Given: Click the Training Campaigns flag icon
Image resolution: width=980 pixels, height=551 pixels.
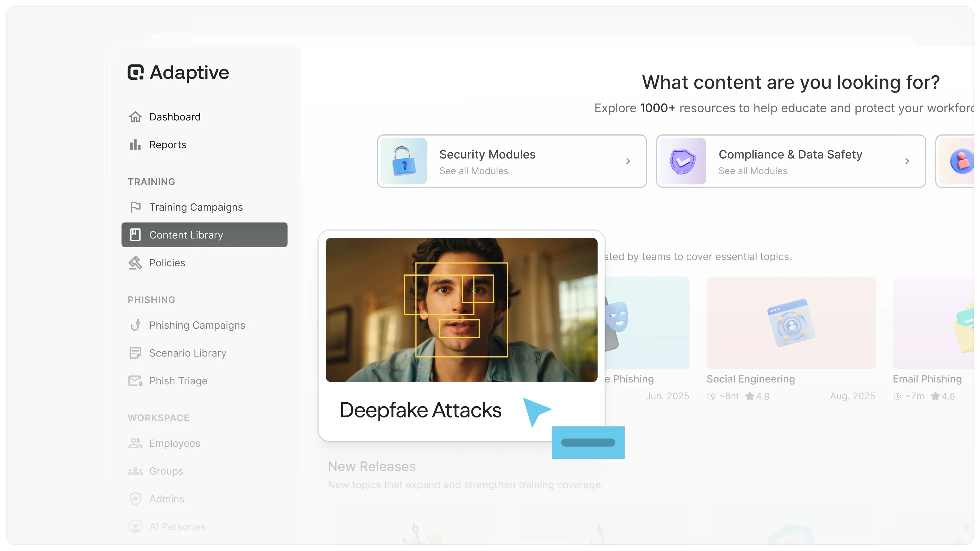Looking at the screenshot, I should tap(135, 207).
